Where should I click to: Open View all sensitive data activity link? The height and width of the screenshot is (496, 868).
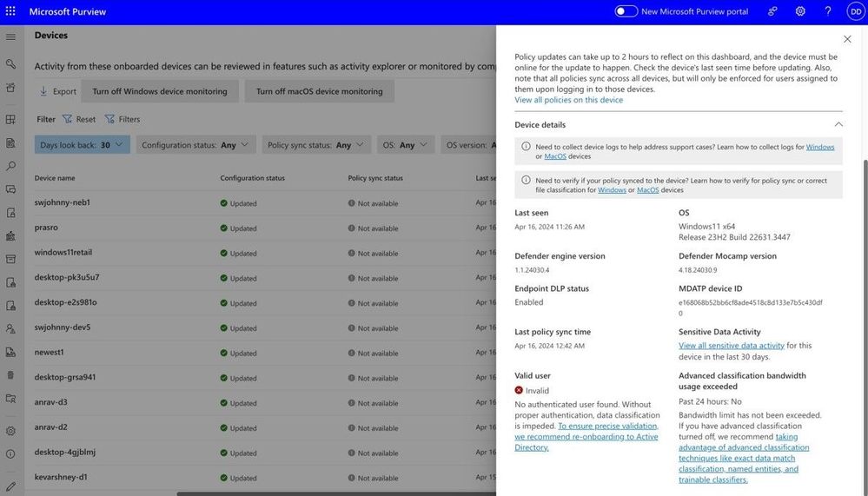click(732, 346)
